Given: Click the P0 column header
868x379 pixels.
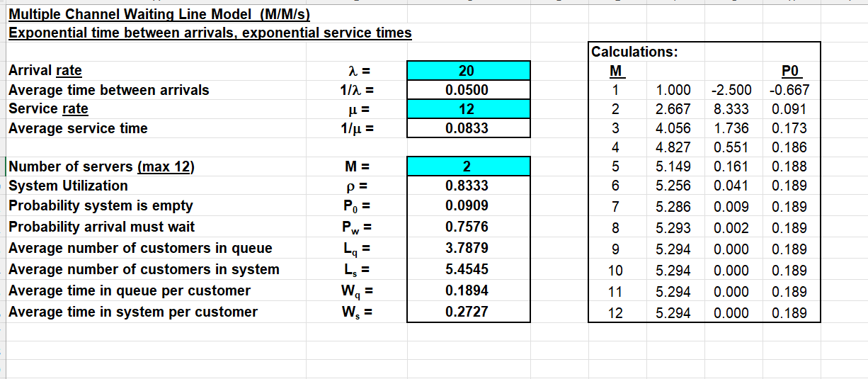Looking at the screenshot, I should (790, 71).
